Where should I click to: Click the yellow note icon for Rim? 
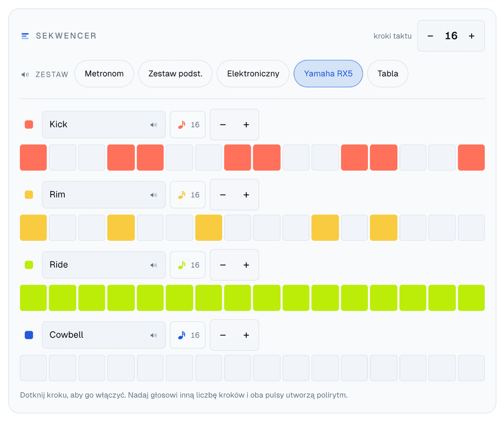point(181,195)
